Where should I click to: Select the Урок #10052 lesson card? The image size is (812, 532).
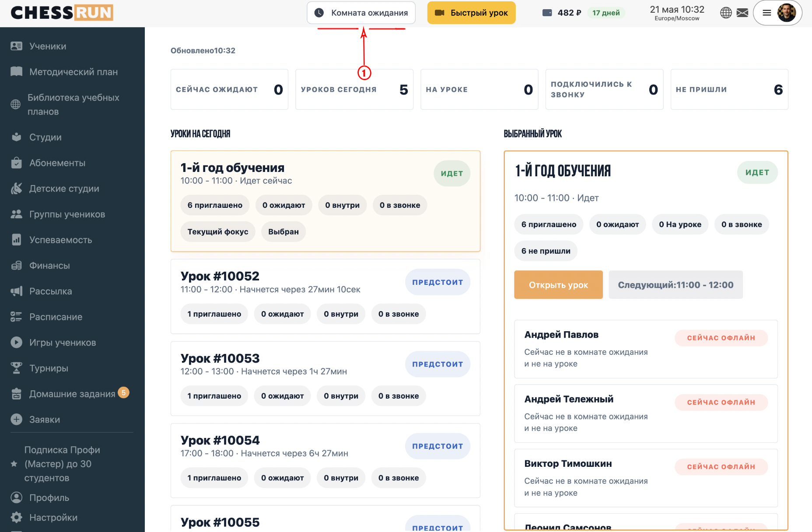325,297
